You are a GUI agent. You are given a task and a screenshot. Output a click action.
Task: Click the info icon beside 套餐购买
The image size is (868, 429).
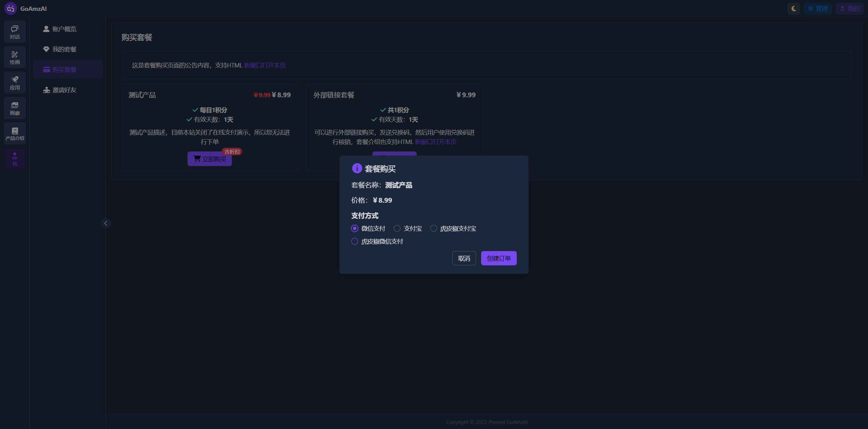pos(357,168)
